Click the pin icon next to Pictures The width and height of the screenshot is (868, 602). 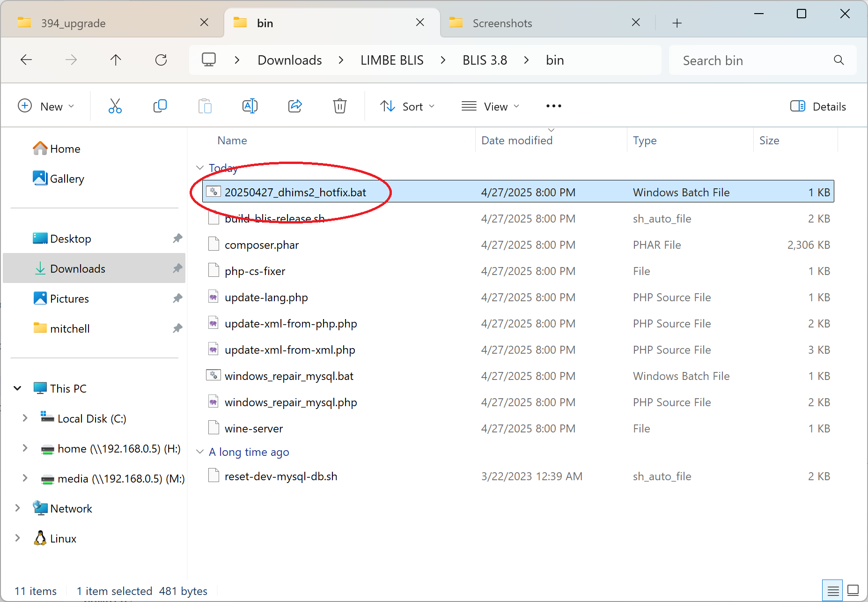[177, 298]
